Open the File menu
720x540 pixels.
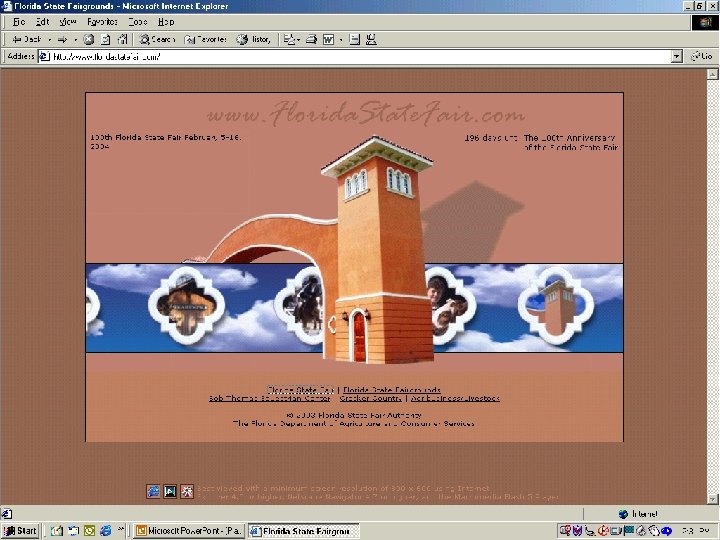pyautogui.click(x=19, y=22)
